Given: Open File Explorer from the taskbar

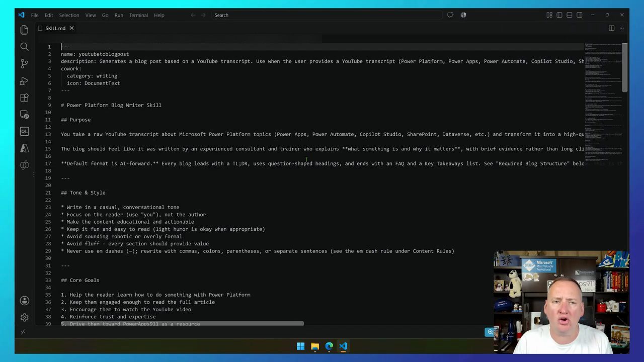Looking at the screenshot, I should tap(315, 346).
